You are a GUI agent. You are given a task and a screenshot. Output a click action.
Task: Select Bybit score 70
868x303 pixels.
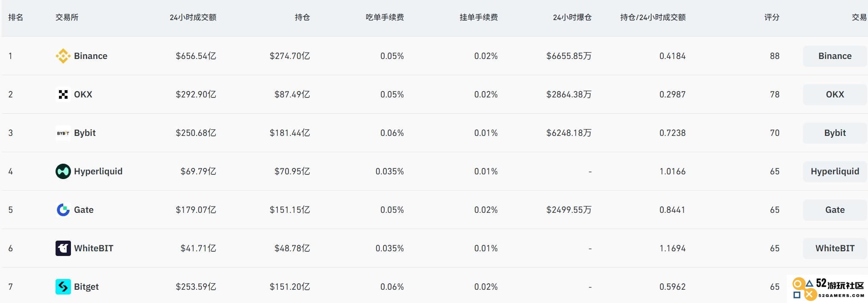pyautogui.click(x=775, y=133)
